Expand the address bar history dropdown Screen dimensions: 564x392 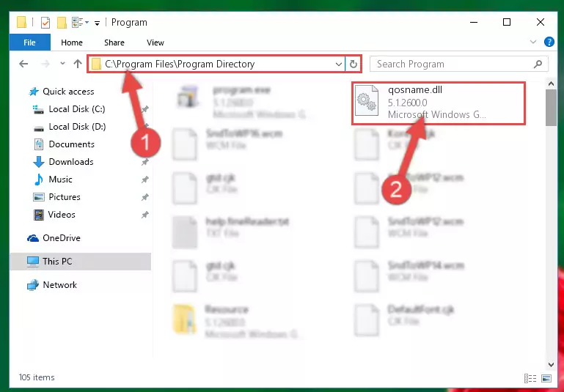click(338, 64)
